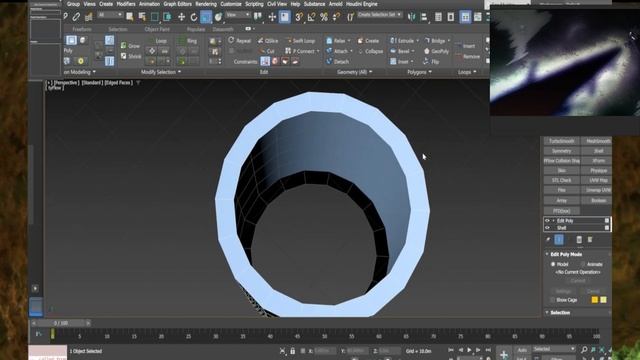Screen dimensions: 640x360
Task: Click the Flip polygons tool
Action: coord(431,62)
